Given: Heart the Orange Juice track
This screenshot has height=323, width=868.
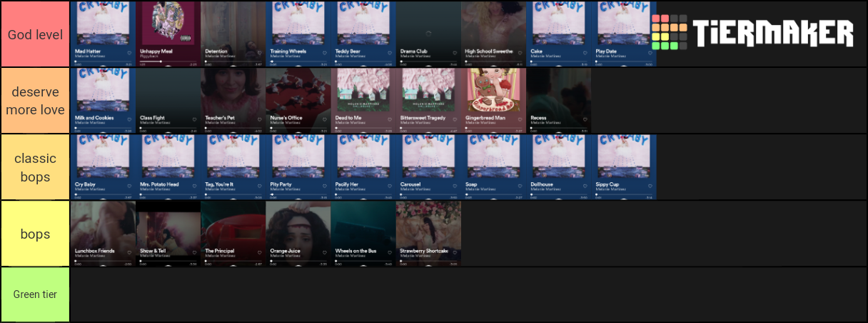Looking at the screenshot, I should [324, 252].
